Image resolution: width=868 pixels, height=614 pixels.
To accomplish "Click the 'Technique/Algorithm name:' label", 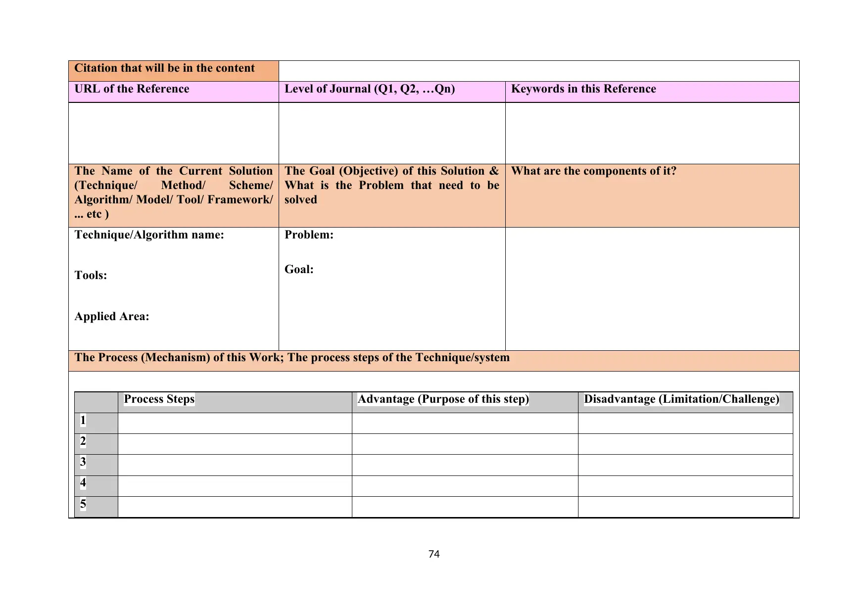I will click(x=149, y=235).
